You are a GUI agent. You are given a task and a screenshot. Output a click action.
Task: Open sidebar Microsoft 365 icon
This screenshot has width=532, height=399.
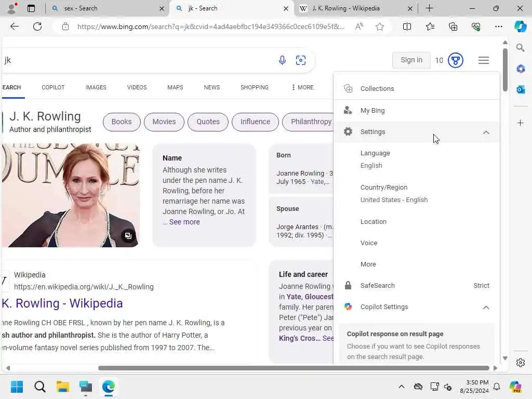pos(521,69)
